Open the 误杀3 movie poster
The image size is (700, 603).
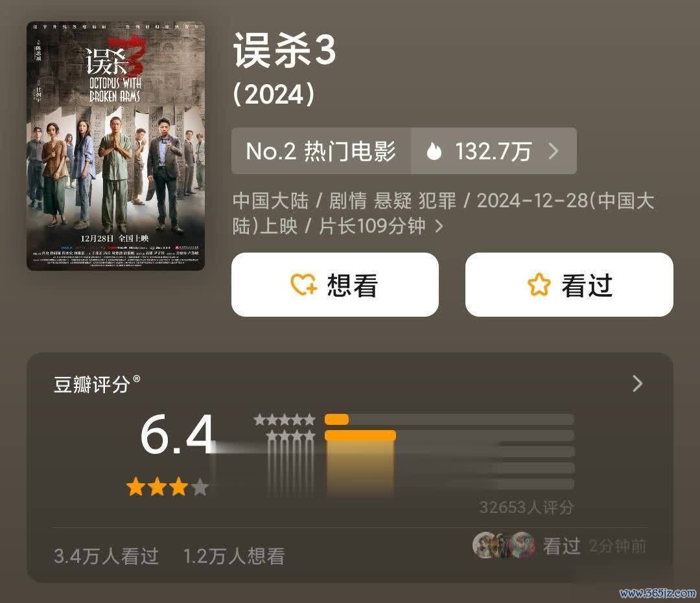tap(115, 146)
